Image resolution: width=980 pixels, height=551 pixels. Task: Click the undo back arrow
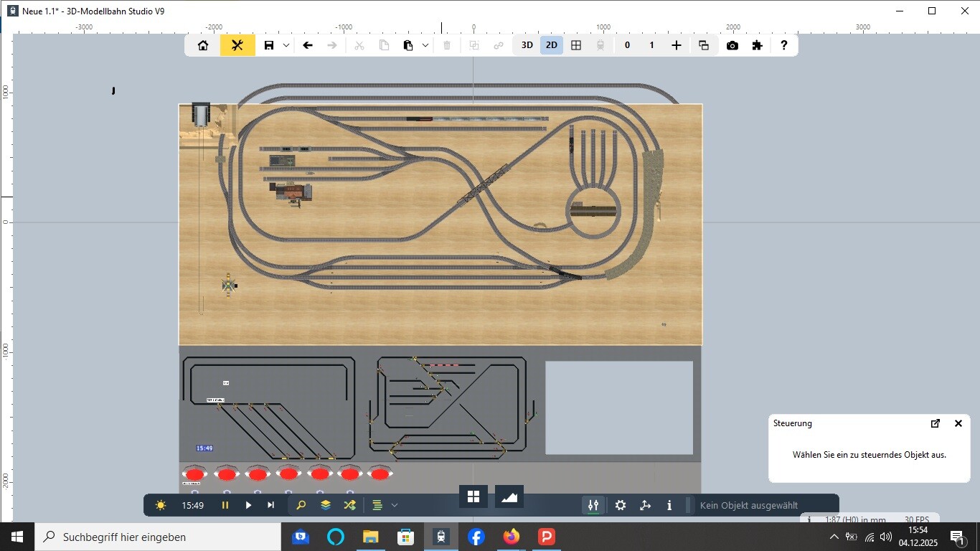point(308,45)
